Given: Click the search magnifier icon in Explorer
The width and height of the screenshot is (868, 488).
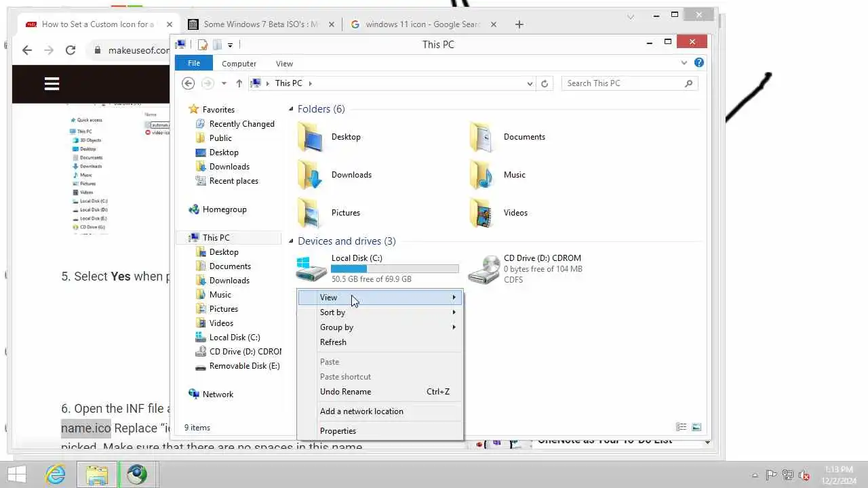Looking at the screenshot, I should 689,83.
